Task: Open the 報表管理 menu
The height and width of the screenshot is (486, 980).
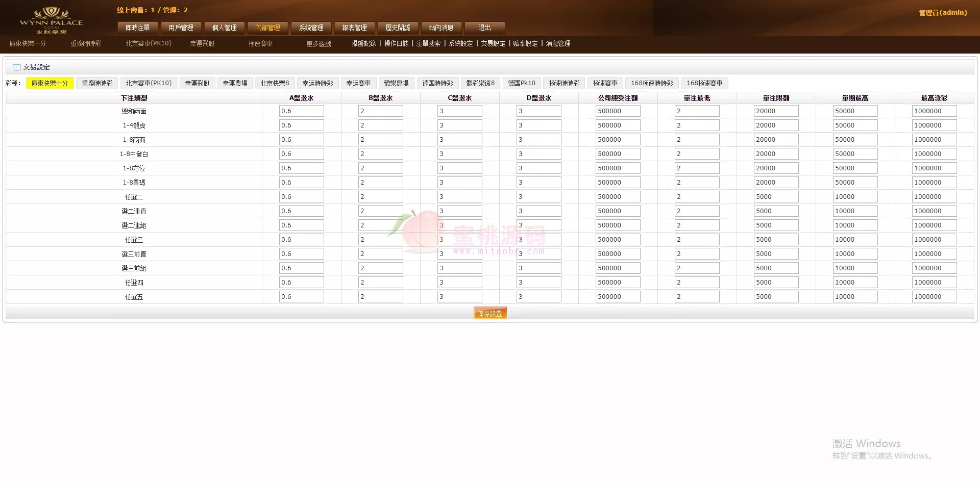Action: tap(354, 28)
